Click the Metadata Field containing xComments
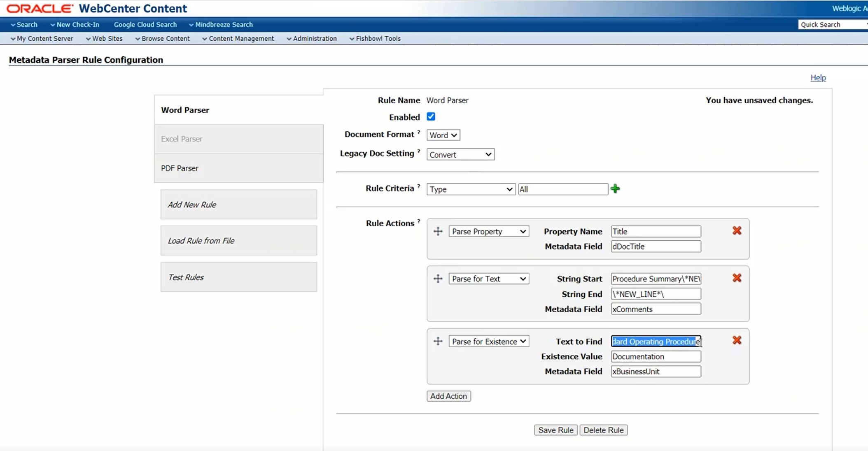868x451 pixels. (x=656, y=309)
